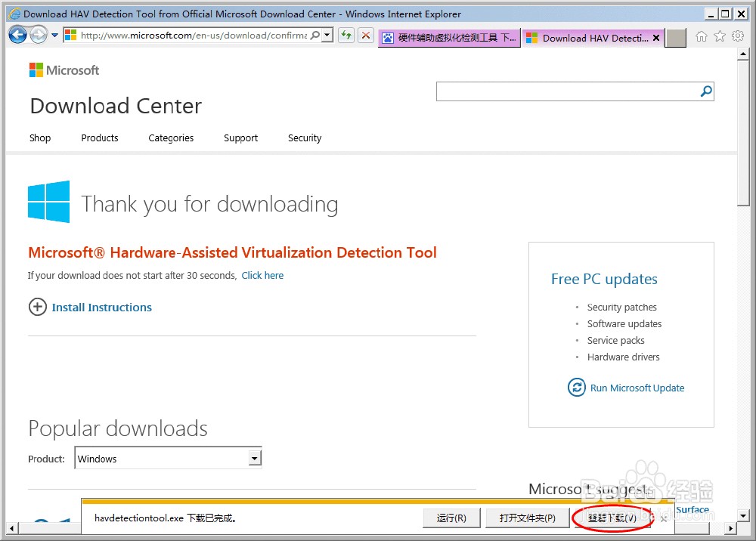756x541 pixels.
Task: Click havdetectiontool.exe download complete message
Action: [x=165, y=518]
